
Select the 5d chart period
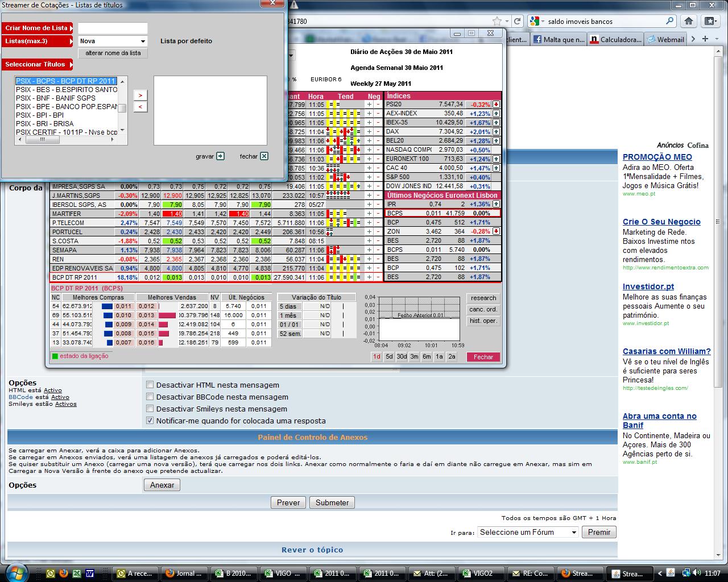click(389, 357)
